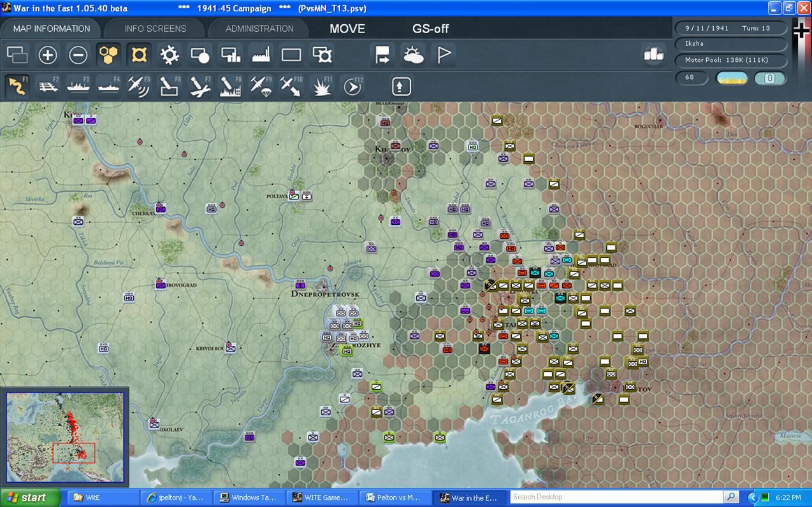Click the F12 end turn icon
Viewport: 812px width, 507px height.
pyautogui.click(x=352, y=86)
